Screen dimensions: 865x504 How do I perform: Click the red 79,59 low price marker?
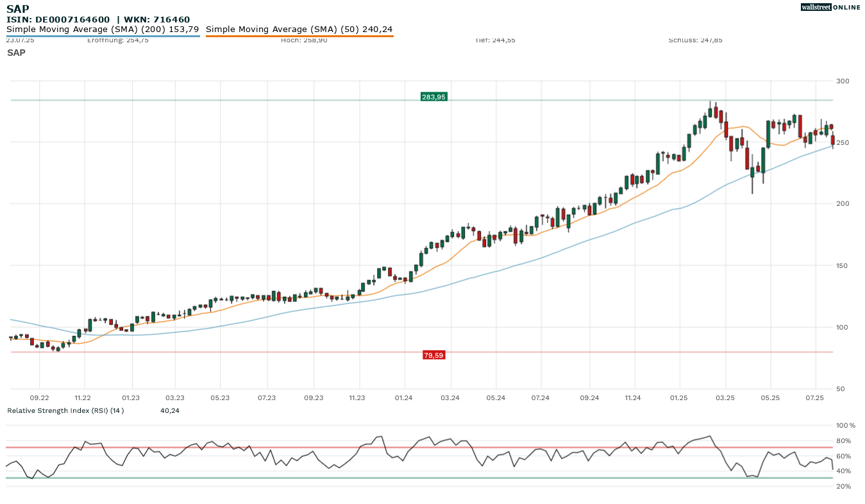(433, 355)
